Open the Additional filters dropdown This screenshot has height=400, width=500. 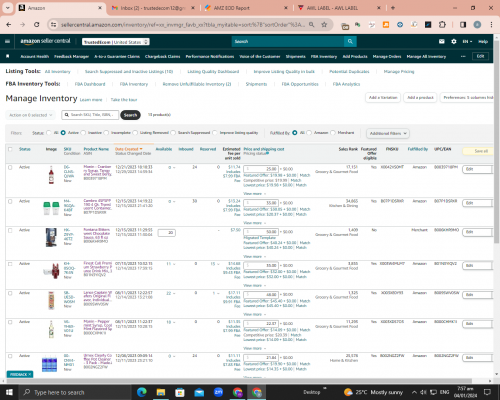coord(388,133)
